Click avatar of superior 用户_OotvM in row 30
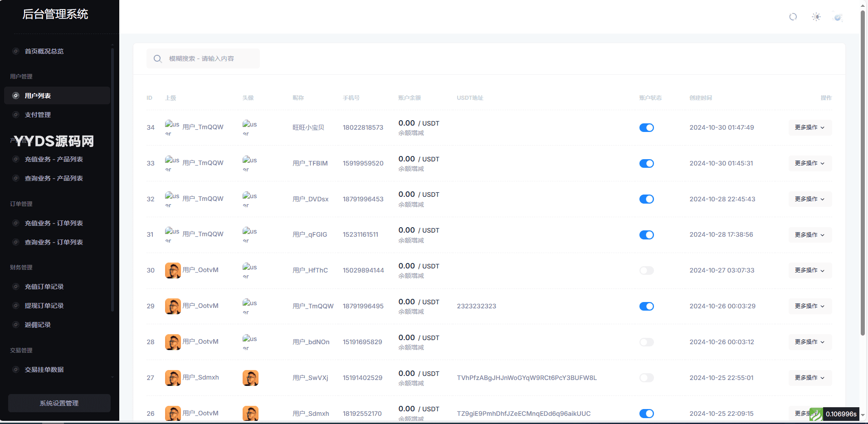Screen dimensions: 868x424 pyautogui.click(x=173, y=270)
